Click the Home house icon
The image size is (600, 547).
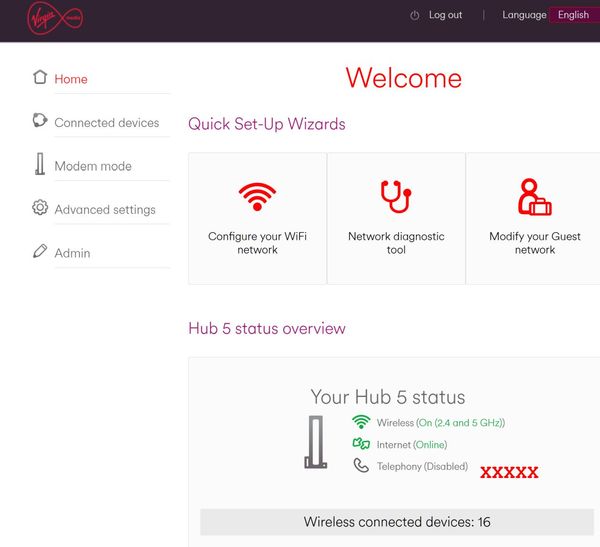[40, 77]
